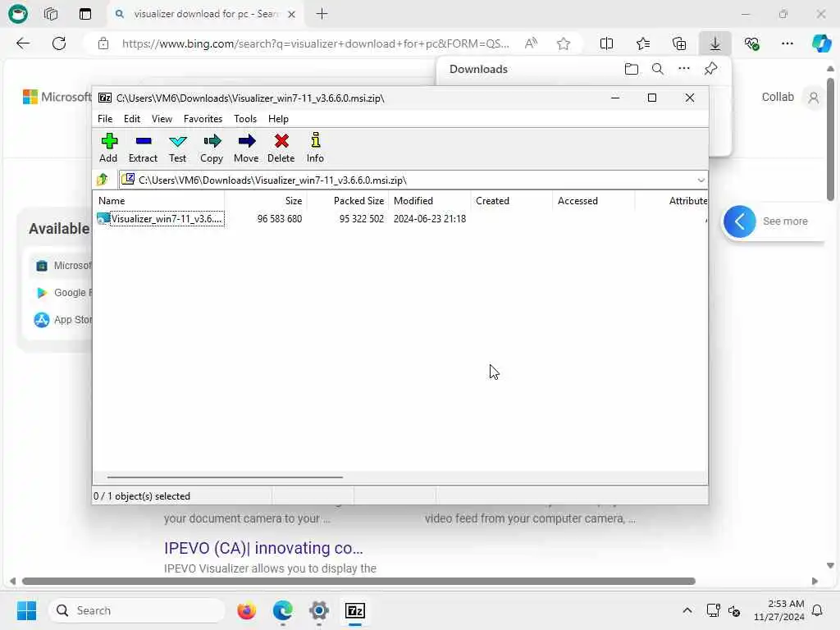Click the 7-Zip path address field
The width and height of the screenshot is (840, 630).
(x=407, y=180)
